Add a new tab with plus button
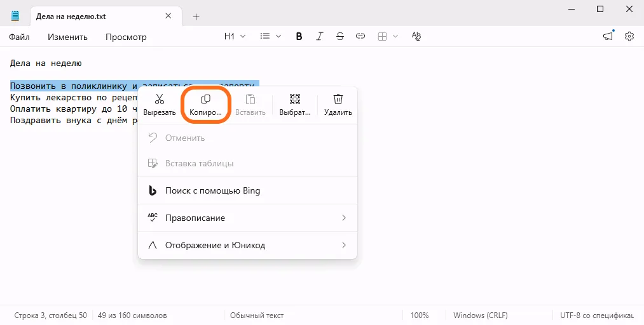Image resolution: width=644 pixels, height=325 pixels. pos(196,17)
